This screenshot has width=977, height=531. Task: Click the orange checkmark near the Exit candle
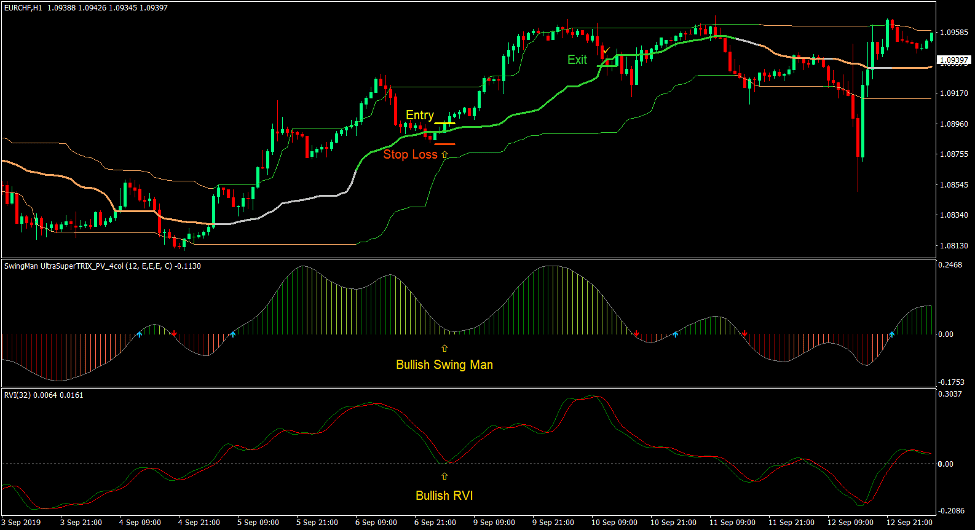coord(605,47)
